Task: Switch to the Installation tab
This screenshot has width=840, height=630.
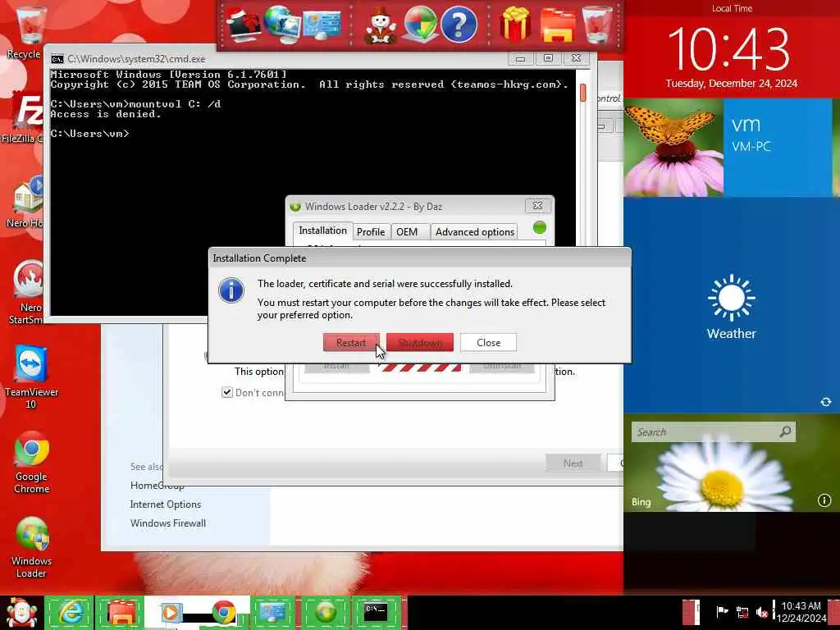Action: [322, 231]
